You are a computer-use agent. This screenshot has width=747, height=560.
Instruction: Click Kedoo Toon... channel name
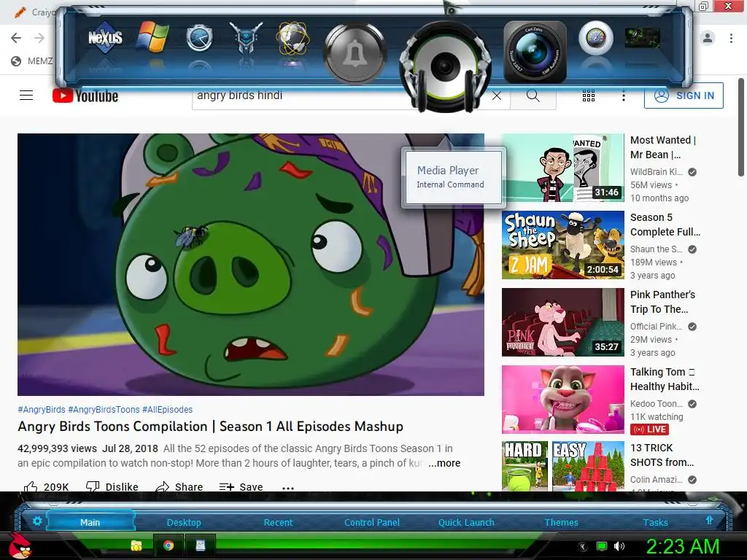point(656,404)
